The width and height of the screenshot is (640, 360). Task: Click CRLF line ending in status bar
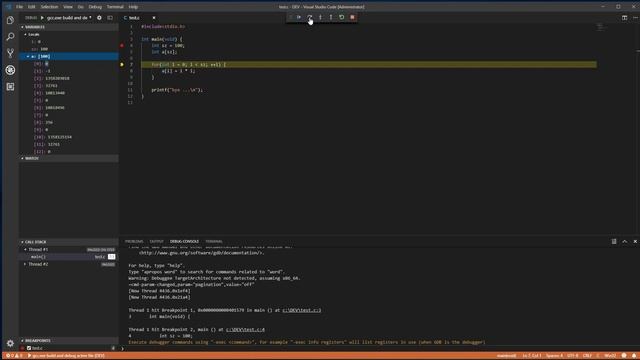point(588,356)
